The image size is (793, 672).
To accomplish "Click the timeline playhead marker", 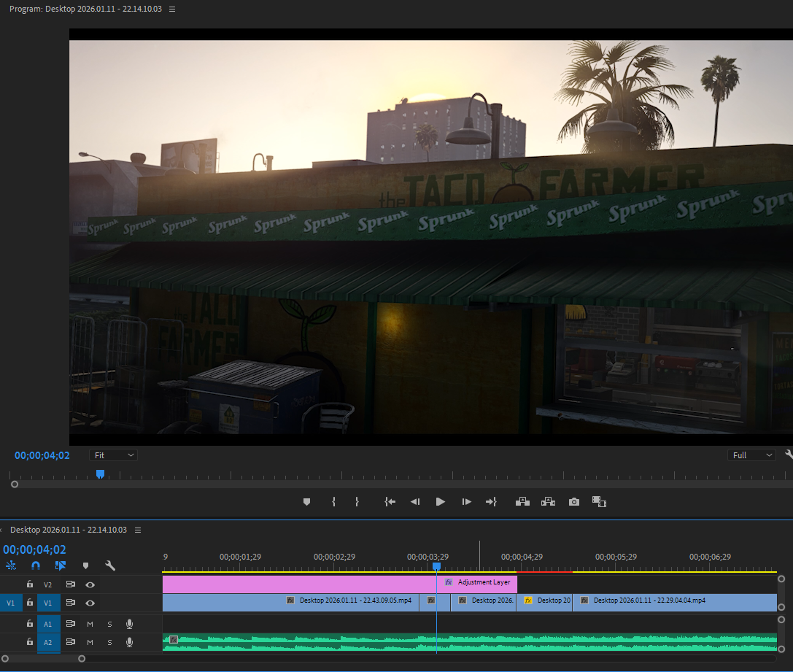I will [x=436, y=567].
